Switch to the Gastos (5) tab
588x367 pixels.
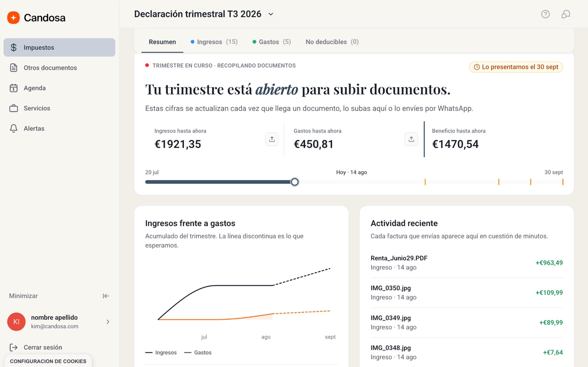[x=272, y=42]
